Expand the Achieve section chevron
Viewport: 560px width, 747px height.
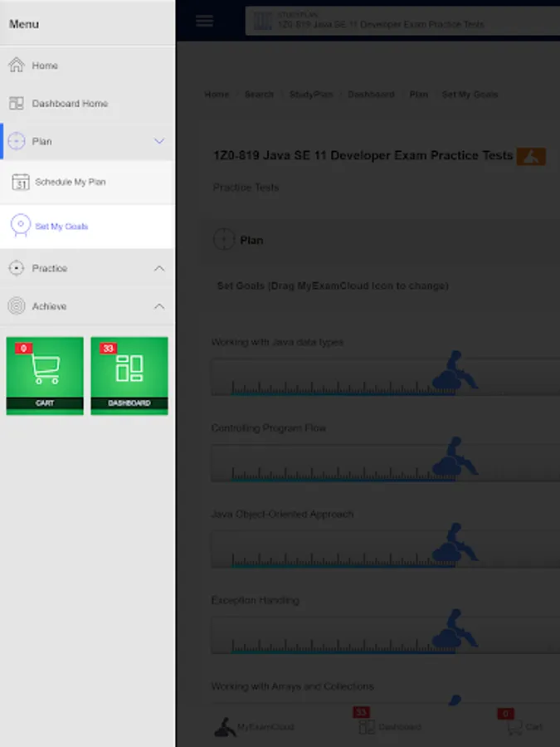click(159, 306)
